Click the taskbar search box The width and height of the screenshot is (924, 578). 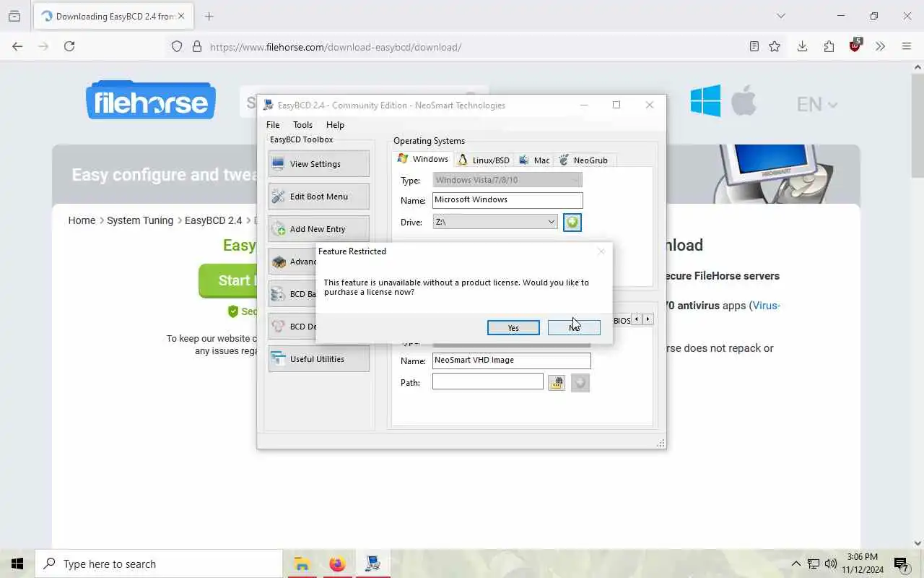[x=159, y=564]
